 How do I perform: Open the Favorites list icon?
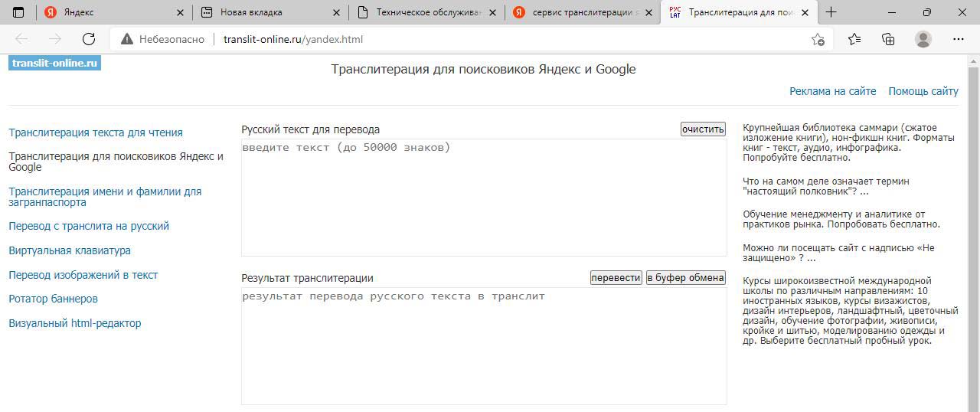pos(854,39)
